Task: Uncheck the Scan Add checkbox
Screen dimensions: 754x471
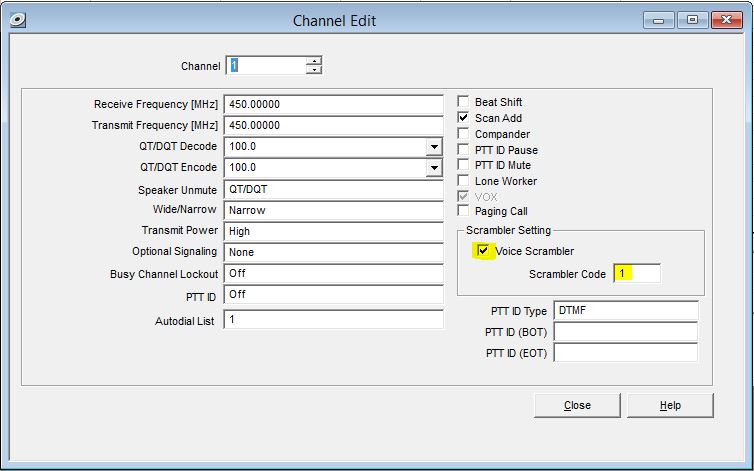Action: pos(463,117)
